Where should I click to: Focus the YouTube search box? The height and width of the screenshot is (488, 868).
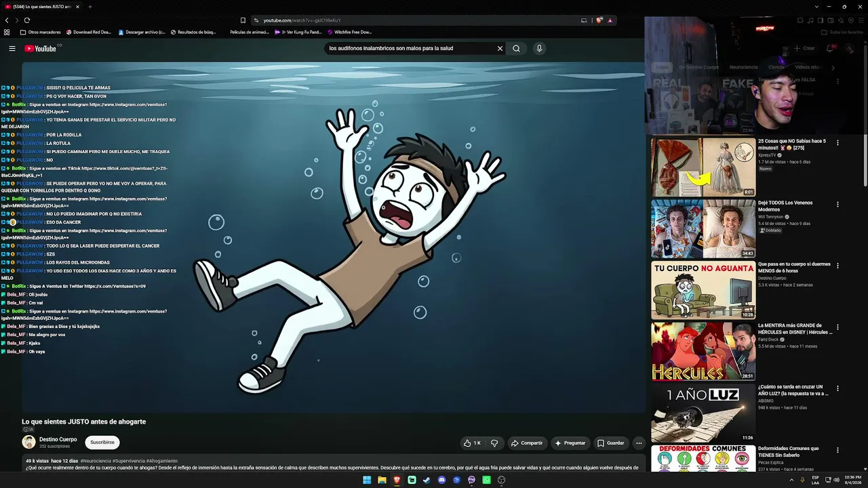coord(410,48)
